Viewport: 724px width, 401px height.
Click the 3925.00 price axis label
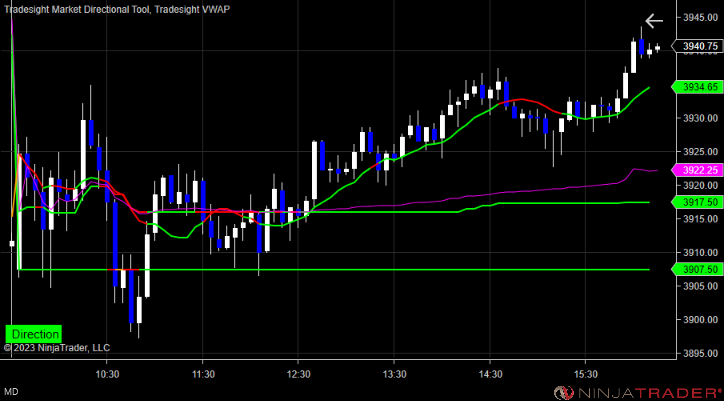click(x=700, y=152)
